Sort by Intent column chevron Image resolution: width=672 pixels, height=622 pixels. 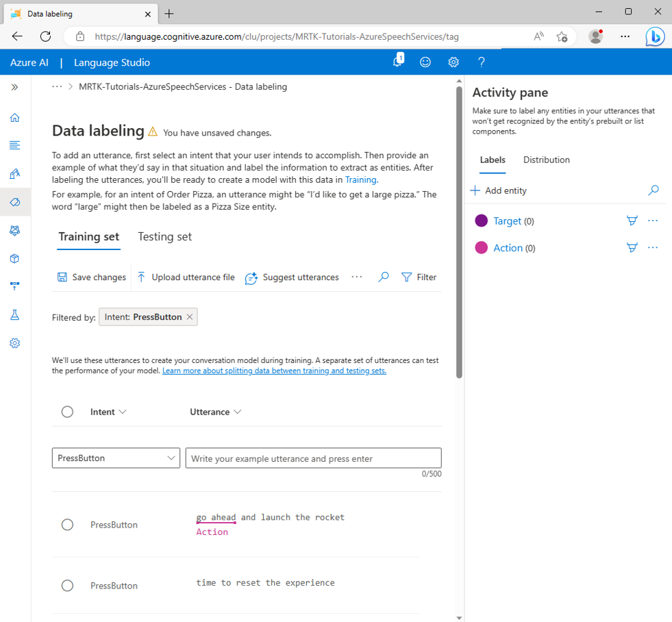point(123,412)
